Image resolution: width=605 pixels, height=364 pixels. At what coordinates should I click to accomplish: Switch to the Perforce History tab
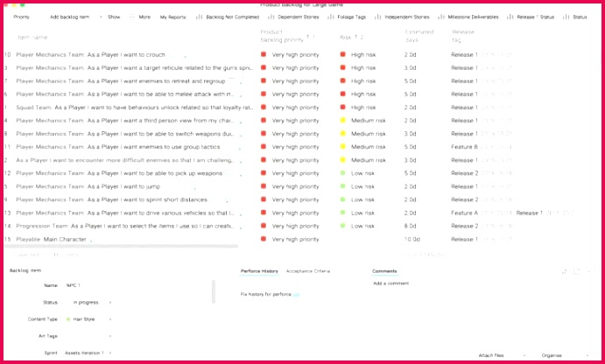pos(259,271)
